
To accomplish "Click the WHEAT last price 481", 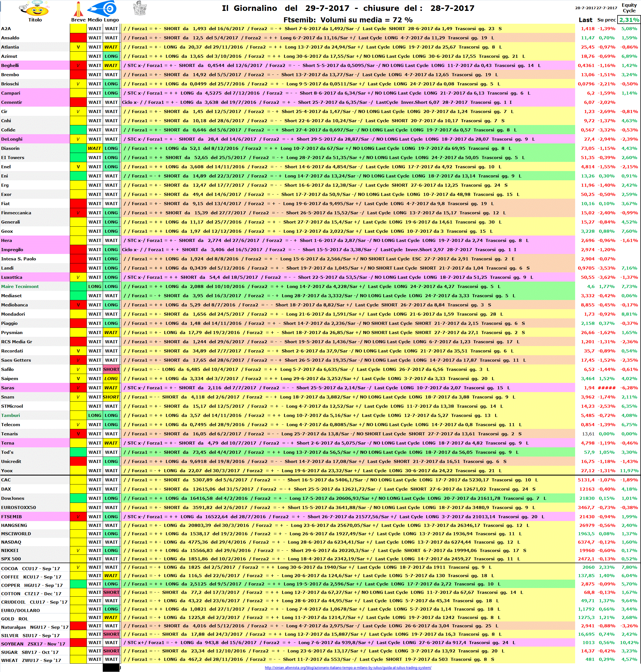I will pyautogui.click(x=590, y=659).
